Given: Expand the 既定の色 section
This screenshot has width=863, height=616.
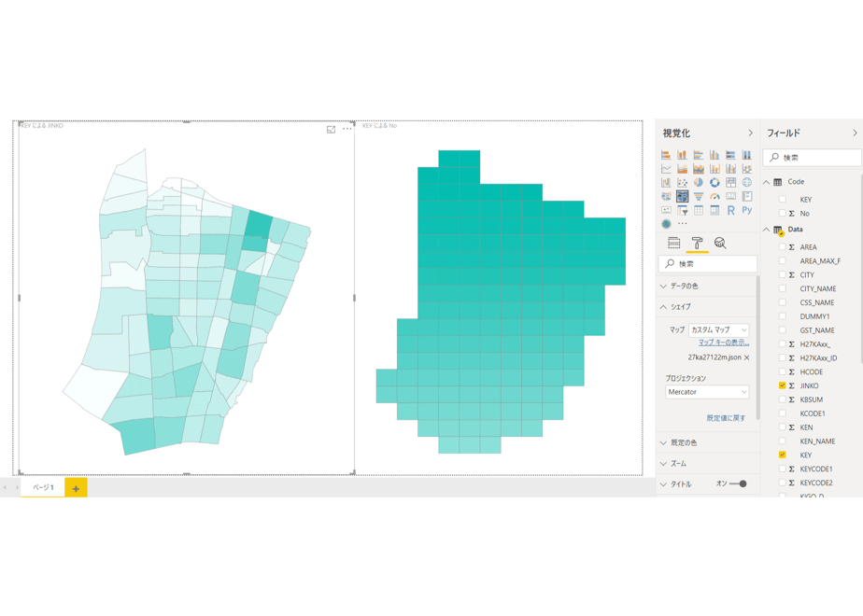Looking at the screenshot, I should tap(707, 442).
